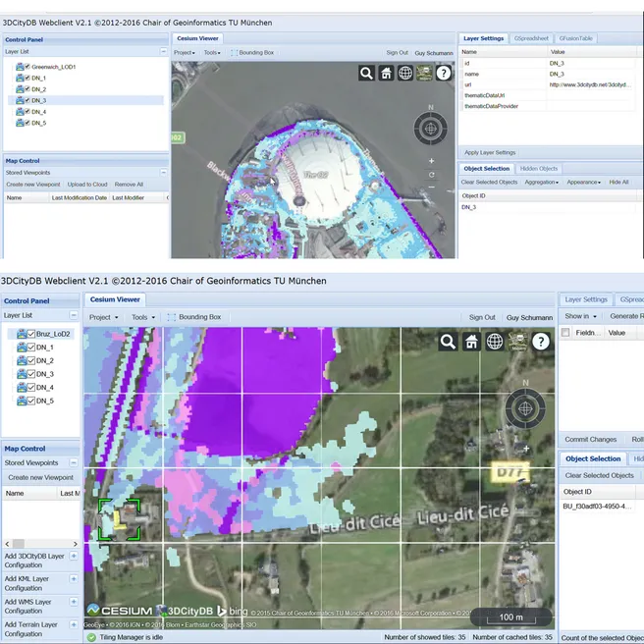Image resolution: width=644 pixels, height=644 pixels.
Task: Open Project dropdown in Greenwich_LOD1 window
Action: click(185, 53)
